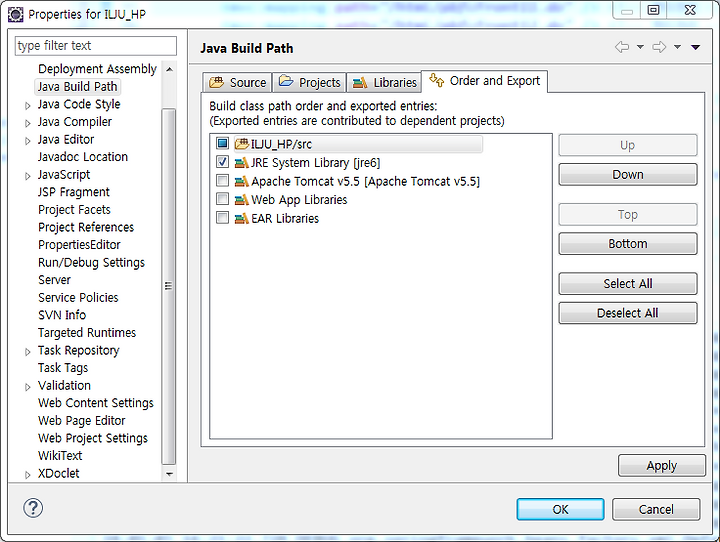Select the Order and Export tab

point(484,81)
